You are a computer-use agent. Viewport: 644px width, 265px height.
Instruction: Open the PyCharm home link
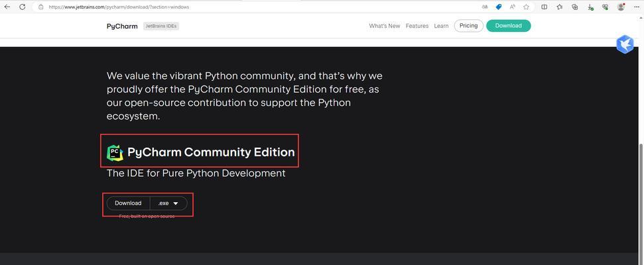122,26
